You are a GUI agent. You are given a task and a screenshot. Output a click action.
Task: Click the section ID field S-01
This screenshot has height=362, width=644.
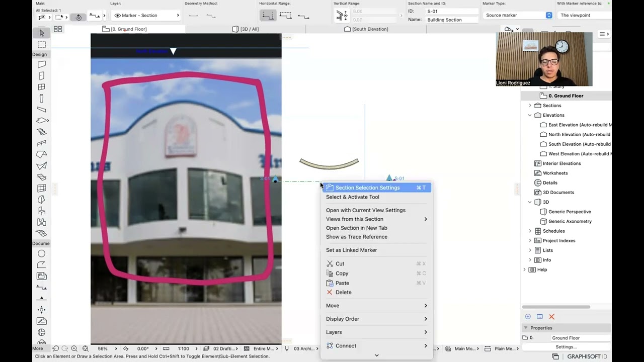[x=452, y=11]
